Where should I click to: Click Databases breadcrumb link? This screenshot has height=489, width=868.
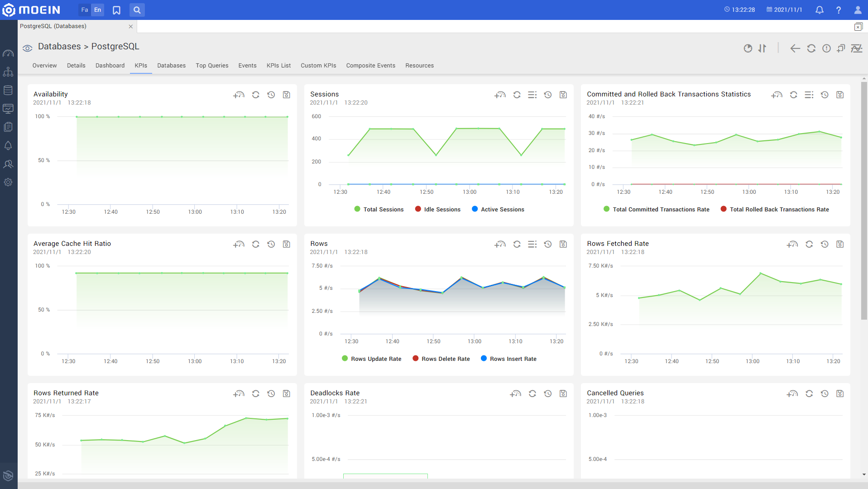59,47
